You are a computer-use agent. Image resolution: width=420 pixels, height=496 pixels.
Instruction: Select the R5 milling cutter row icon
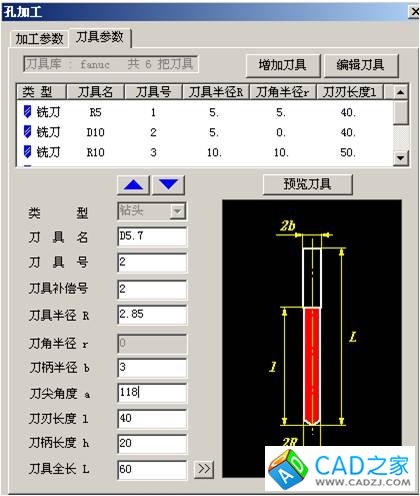(28, 112)
